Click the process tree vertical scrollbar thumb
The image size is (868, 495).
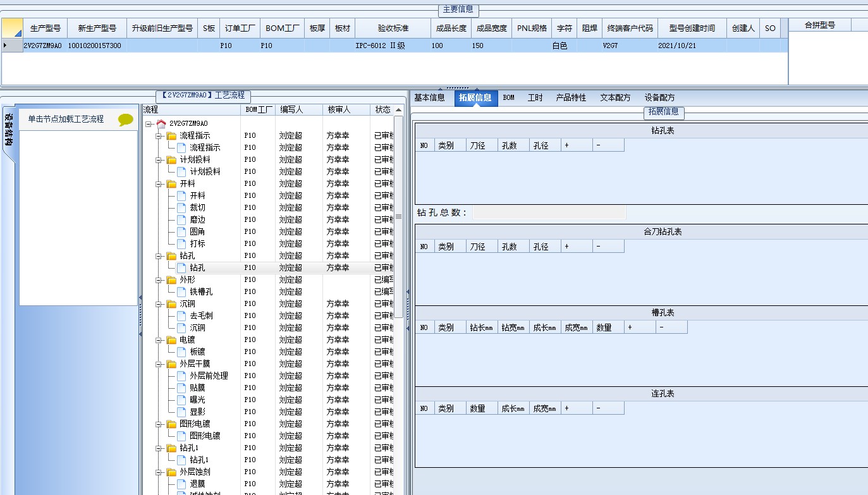click(398, 217)
